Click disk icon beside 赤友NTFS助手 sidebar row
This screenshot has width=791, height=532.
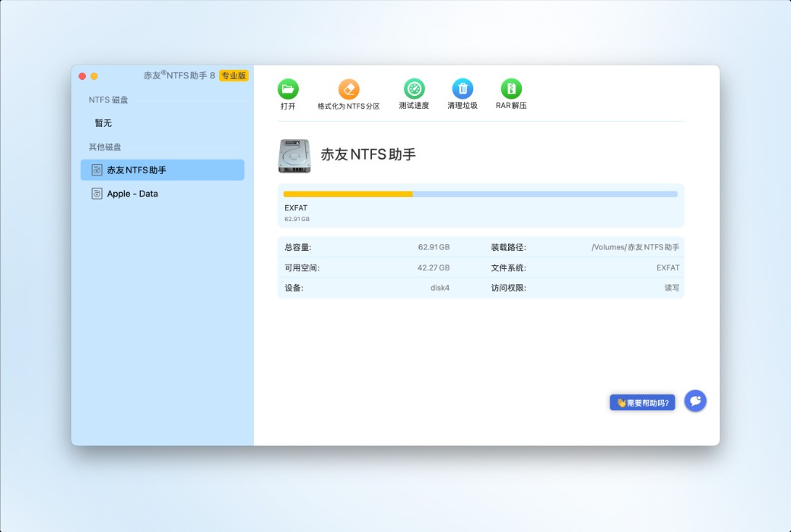coord(97,170)
